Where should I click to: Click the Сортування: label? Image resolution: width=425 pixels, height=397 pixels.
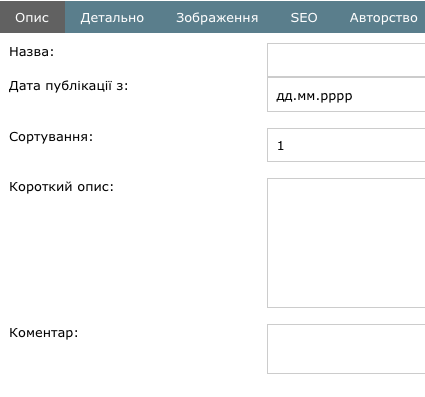(x=51, y=137)
